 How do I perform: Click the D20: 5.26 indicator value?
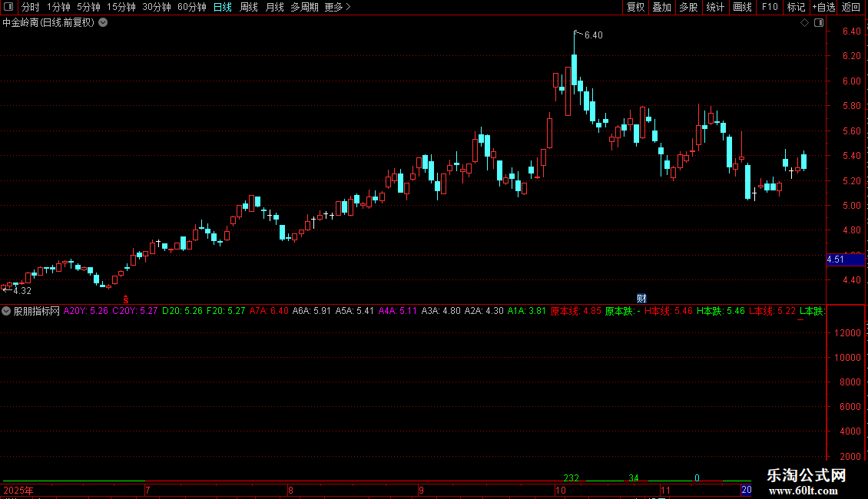pyautogui.click(x=182, y=312)
